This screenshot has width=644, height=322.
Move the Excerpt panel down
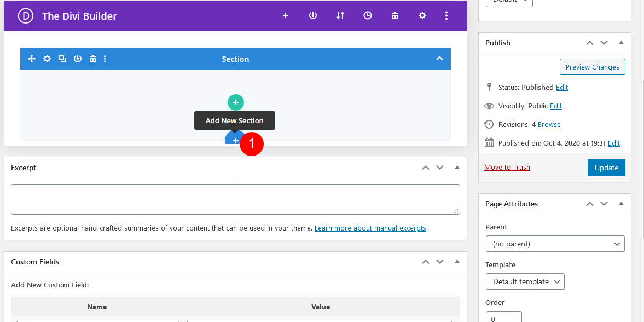point(440,168)
